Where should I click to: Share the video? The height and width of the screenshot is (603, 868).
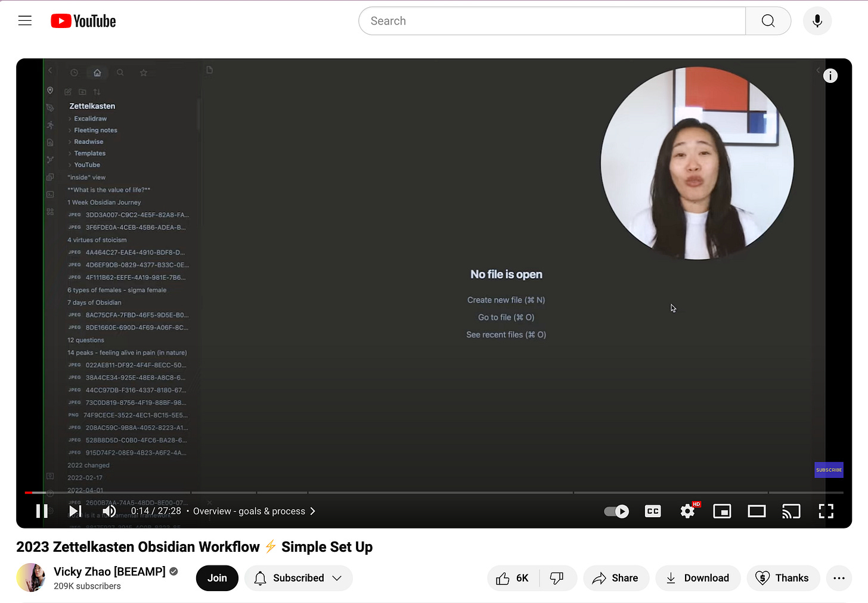(616, 578)
